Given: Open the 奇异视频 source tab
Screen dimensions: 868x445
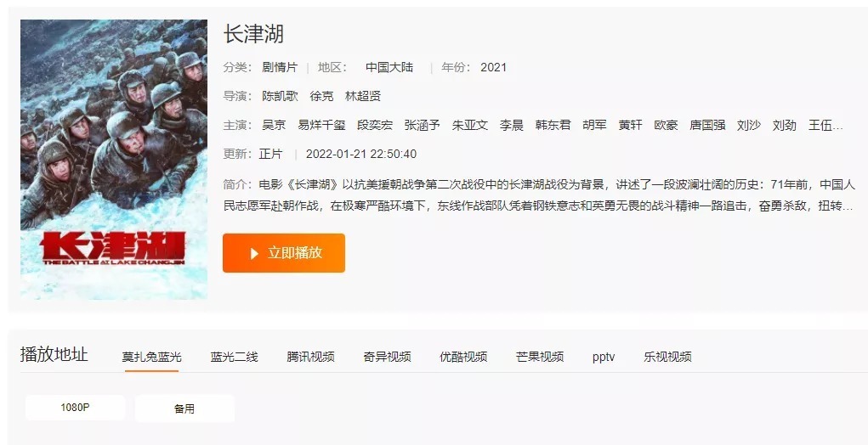Looking at the screenshot, I should [387, 358].
